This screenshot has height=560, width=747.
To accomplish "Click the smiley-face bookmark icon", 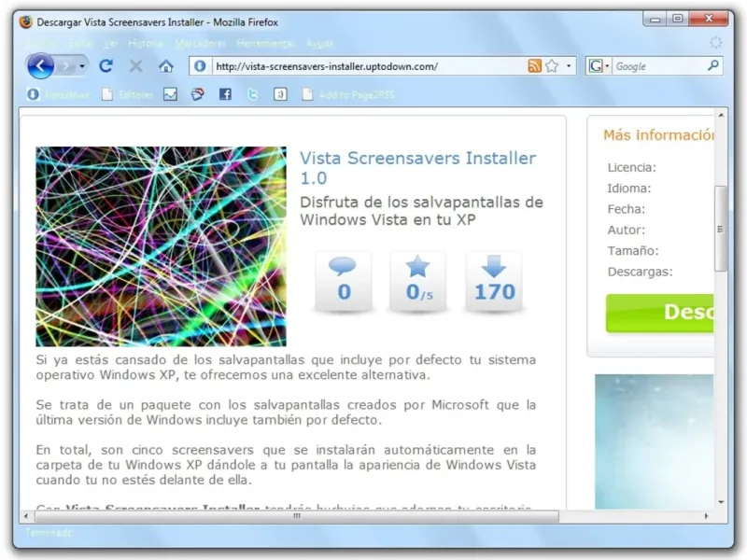I will (x=280, y=94).
